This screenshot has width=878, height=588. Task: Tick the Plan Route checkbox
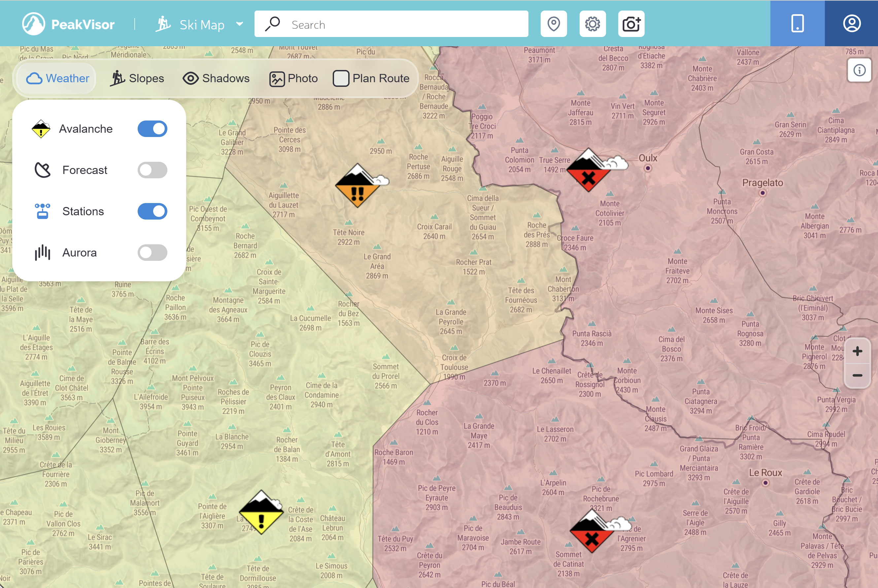[x=341, y=78]
